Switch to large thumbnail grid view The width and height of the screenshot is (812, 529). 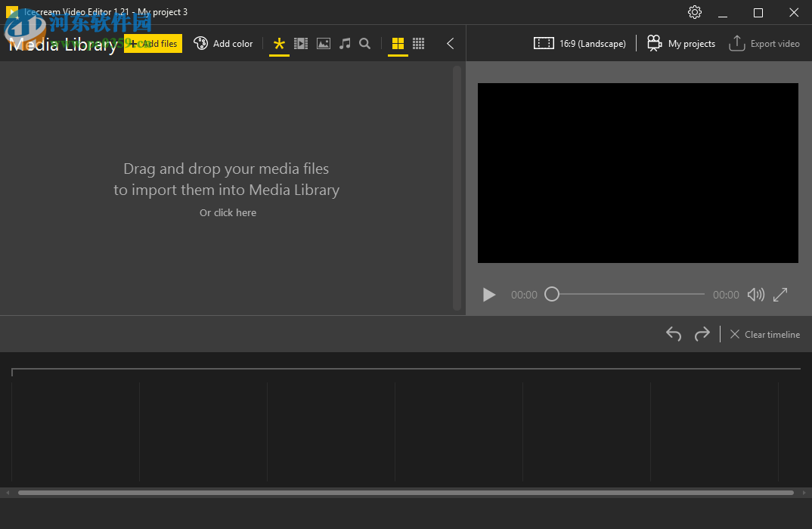(x=398, y=43)
